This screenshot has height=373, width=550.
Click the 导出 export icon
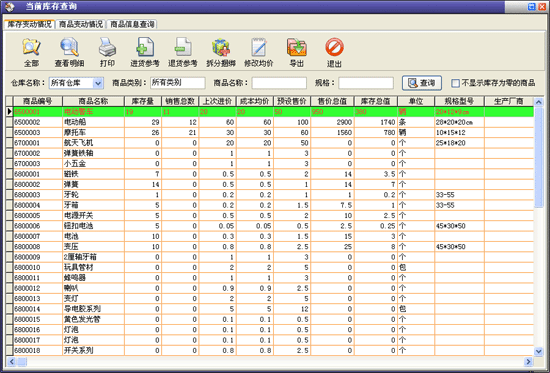pyautogui.click(x=297, y=53)
